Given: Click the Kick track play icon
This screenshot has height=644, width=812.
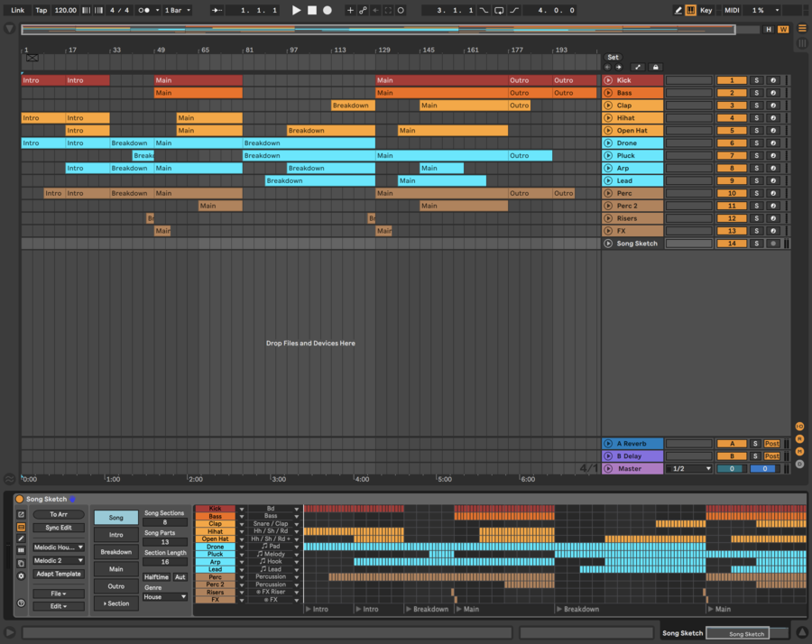Looking at the screenshot, I should pyautogui.click(x=608, y=80).
